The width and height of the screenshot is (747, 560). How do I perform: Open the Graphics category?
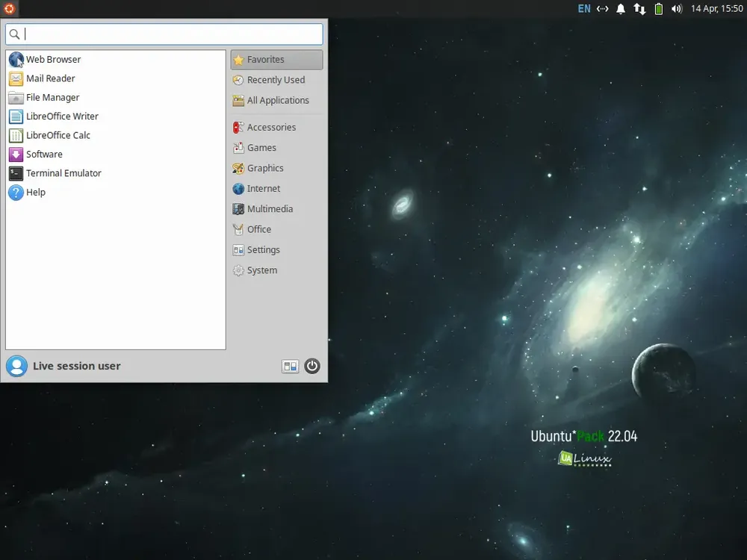pyautogui.click(x=277, y=168)
